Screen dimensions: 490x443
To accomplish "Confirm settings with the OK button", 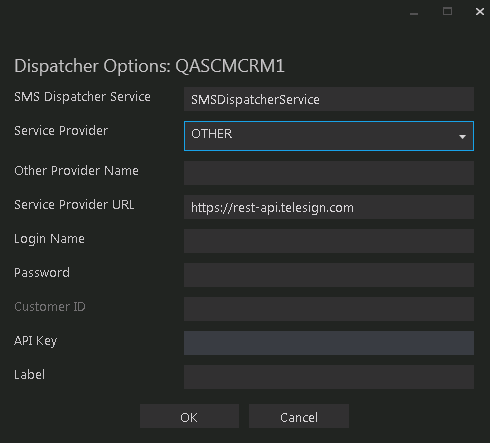I will pos(189,416).
